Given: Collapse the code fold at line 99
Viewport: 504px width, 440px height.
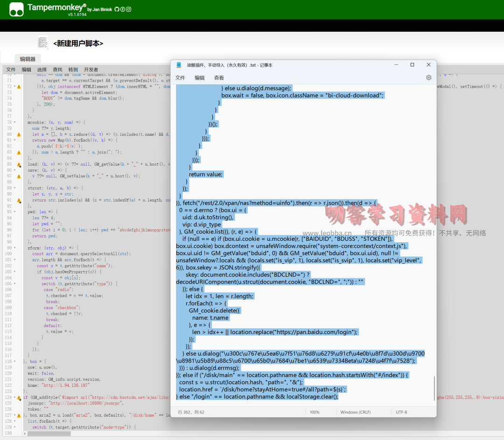Looking at the screenshot, I should coord(14,248).
